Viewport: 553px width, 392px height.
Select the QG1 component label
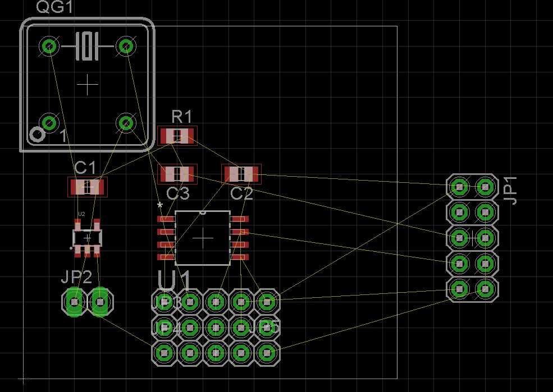(54, 7)
